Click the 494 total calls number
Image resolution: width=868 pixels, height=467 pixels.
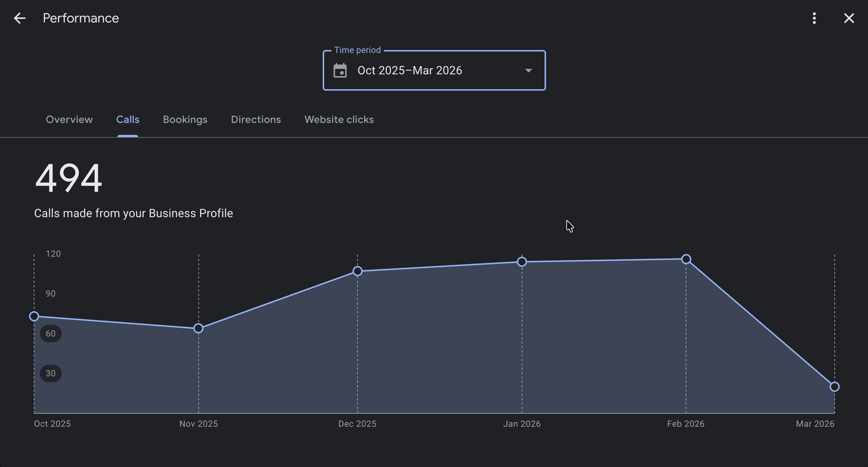(69, 178)
